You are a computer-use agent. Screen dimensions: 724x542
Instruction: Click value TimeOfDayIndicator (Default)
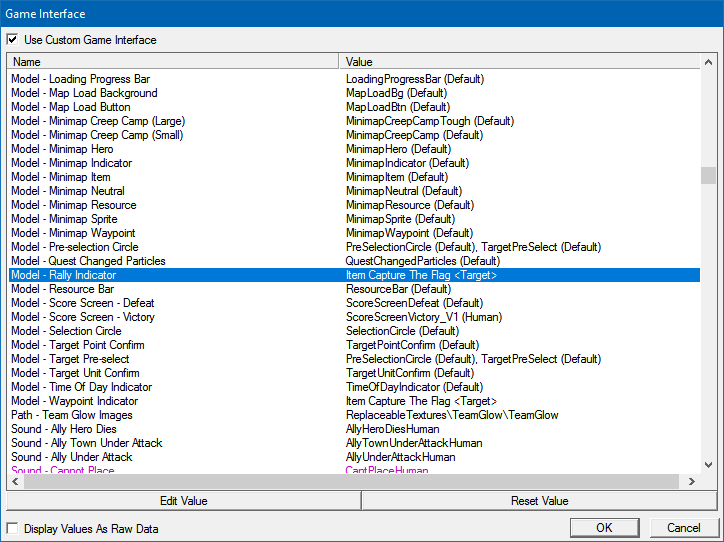coord(415,387)
